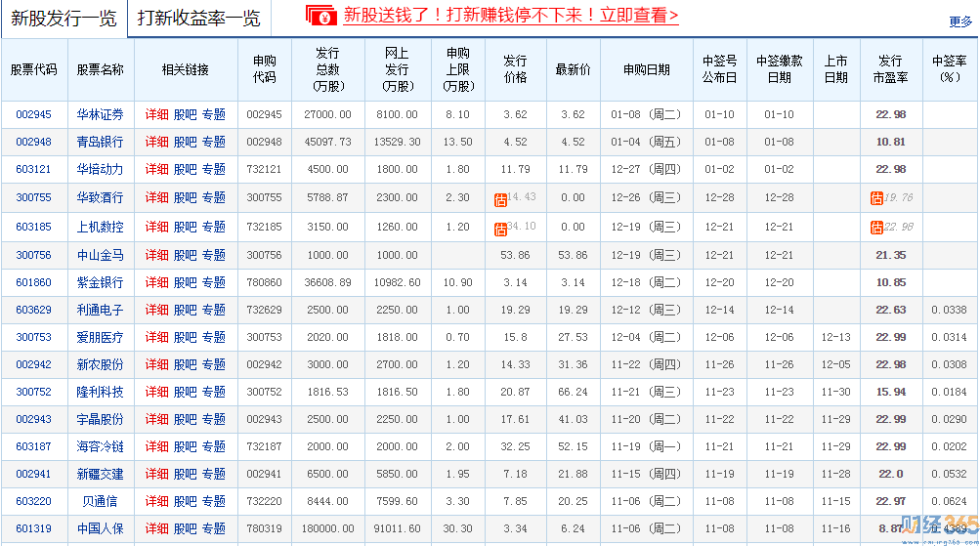Select lottery rate 0.0624

(950, 502)
